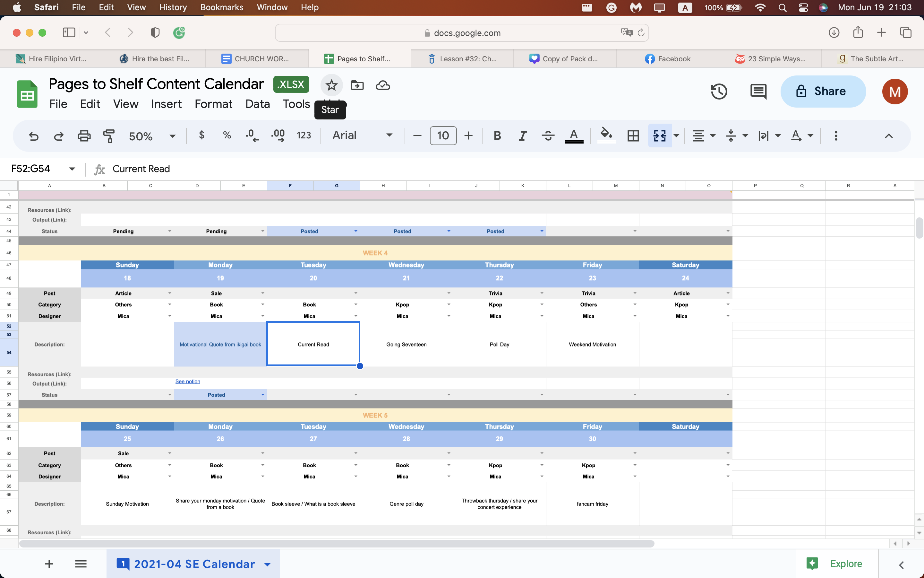Click the Undo arrow icon
The image size is (924, 578).
[34, 136]
